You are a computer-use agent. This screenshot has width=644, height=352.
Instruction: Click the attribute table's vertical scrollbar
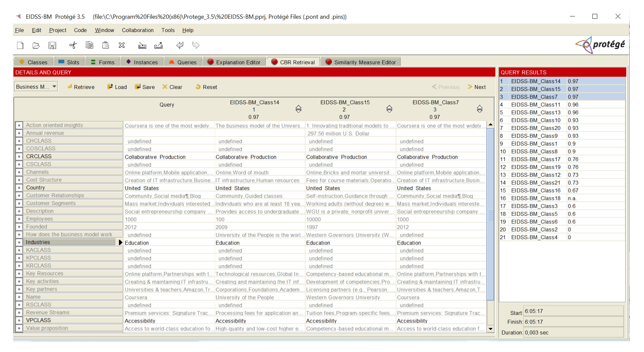tap(490, 215)
